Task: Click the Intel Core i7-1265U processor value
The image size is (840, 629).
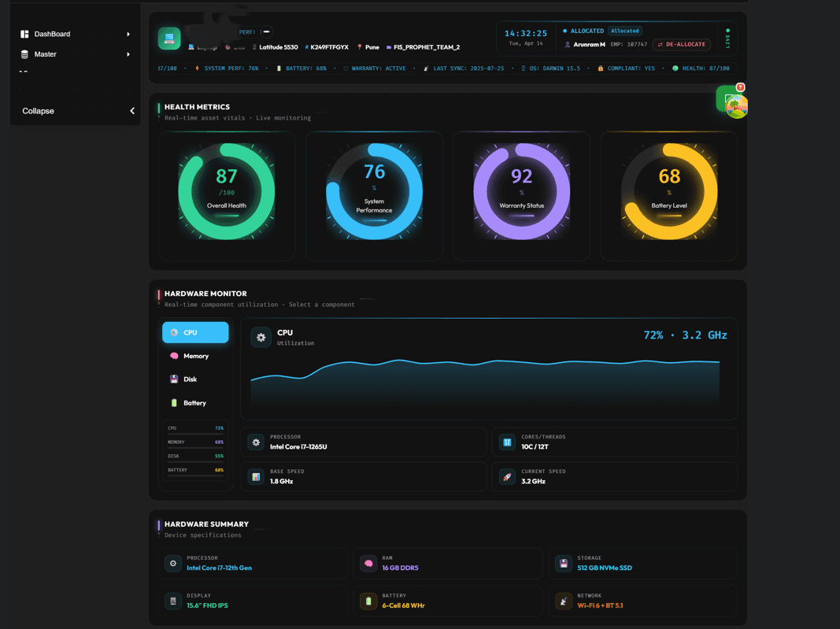Action: [298, 447]
